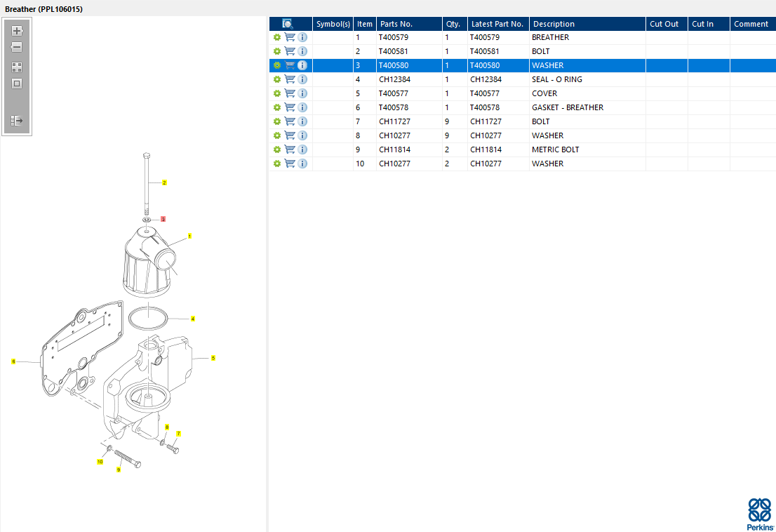Zoom out of the breather diagram
Viewport: 776px width, 532px height.
click(17, 48)
